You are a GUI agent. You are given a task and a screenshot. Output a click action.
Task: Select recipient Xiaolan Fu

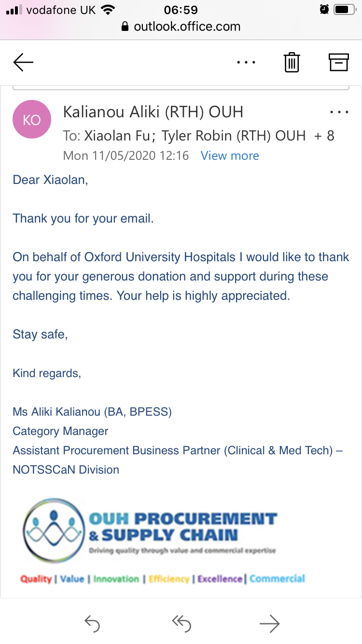point(117,136)
